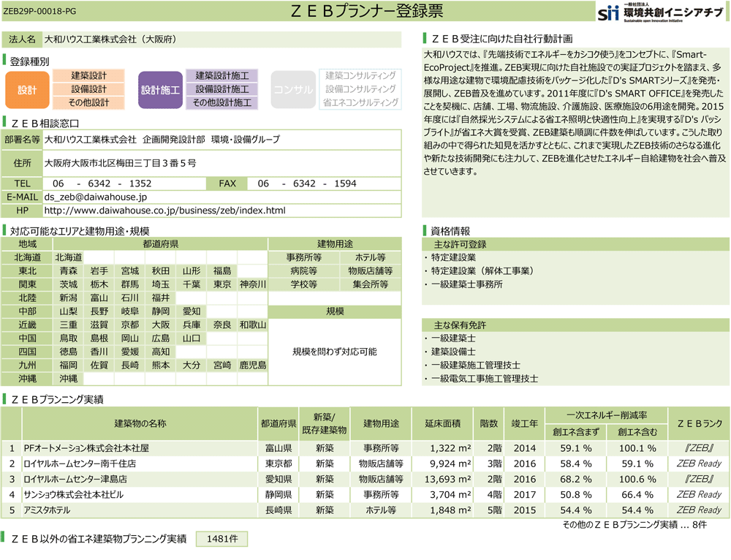
Task: Click the 山口 prefecture cell
Action: click(191, 338)
